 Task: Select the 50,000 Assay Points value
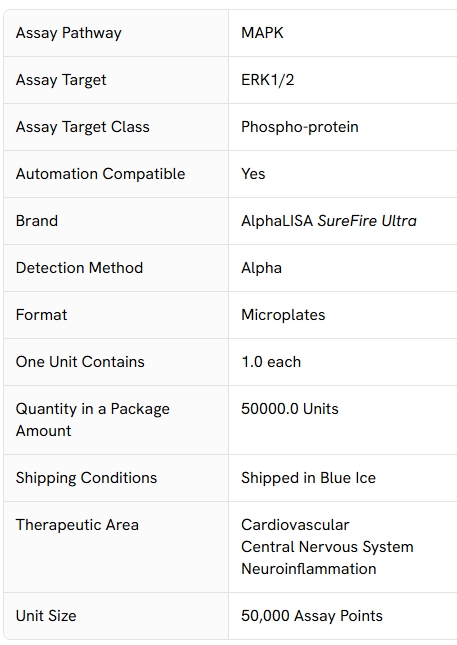[x=312, y=616]
